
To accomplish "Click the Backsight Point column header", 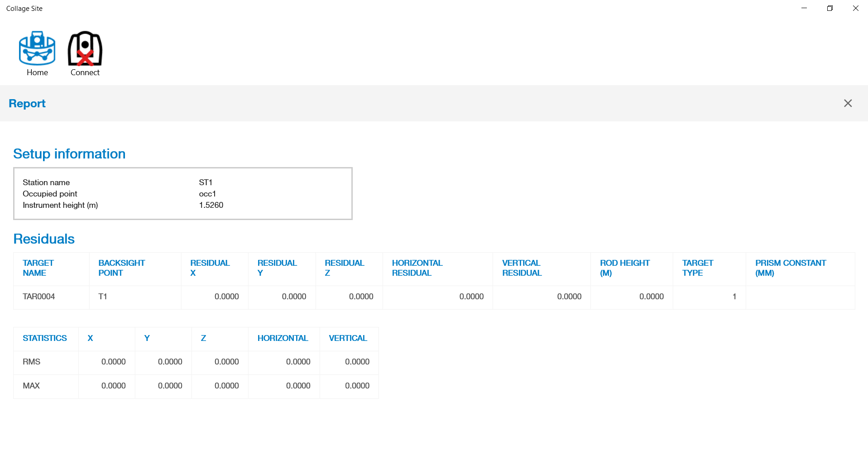I will [x=121, y=268].
